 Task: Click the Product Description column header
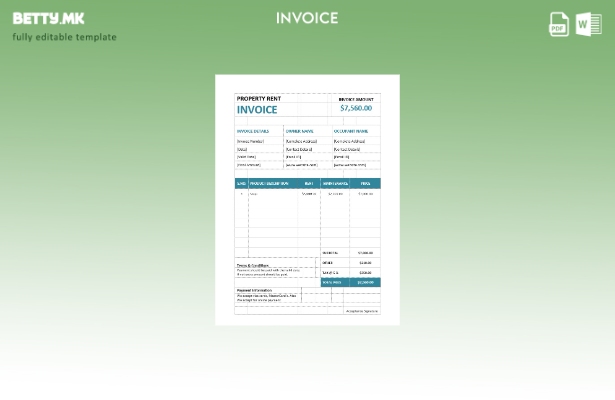pyautogui.click(x=269, y=184)
